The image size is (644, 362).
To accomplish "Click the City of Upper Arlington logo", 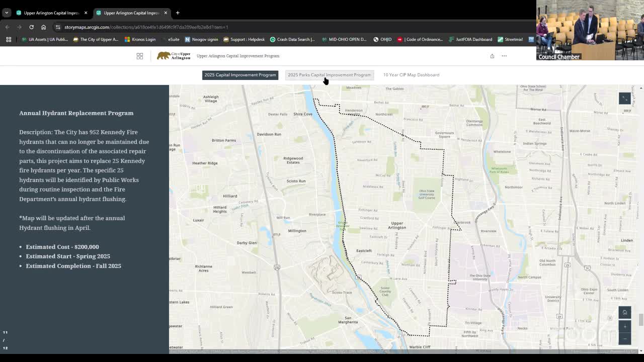I will [174, 56].
